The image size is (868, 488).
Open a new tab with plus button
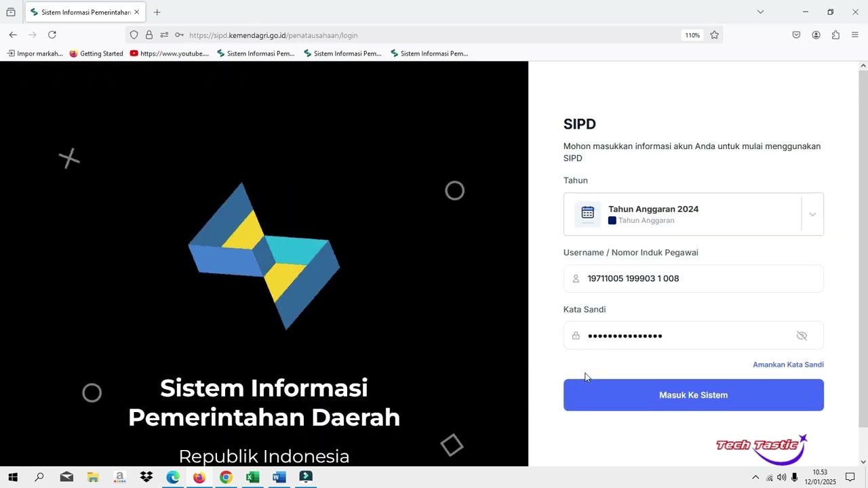[157, 12]
